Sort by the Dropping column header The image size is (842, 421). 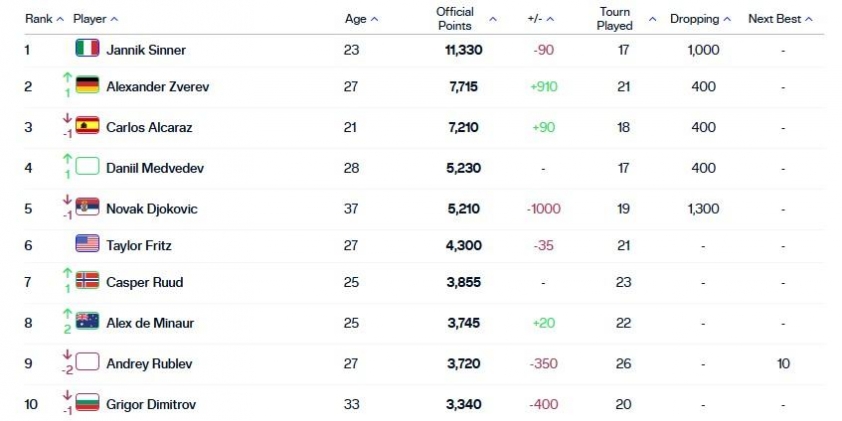coord(700,19)
